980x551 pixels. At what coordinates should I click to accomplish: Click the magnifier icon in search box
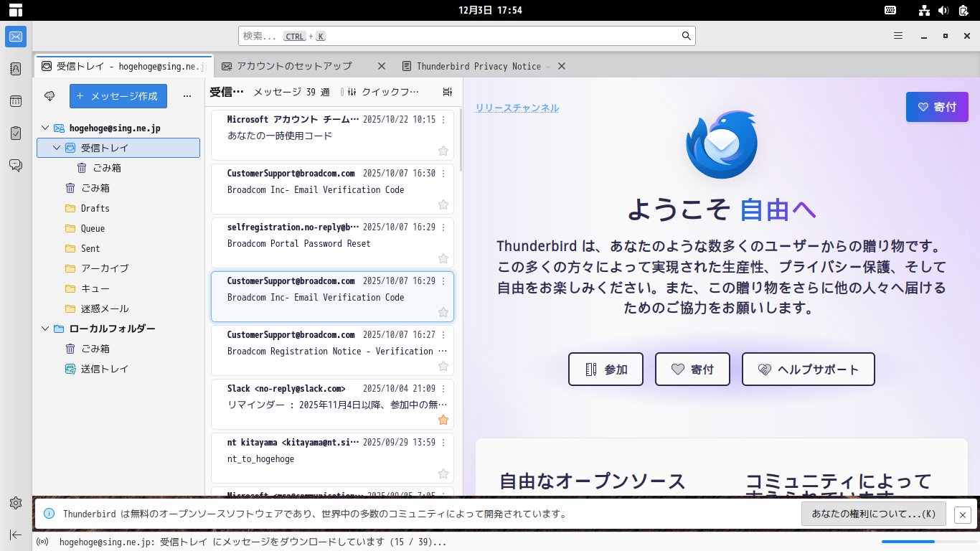(x=686, y=36)
